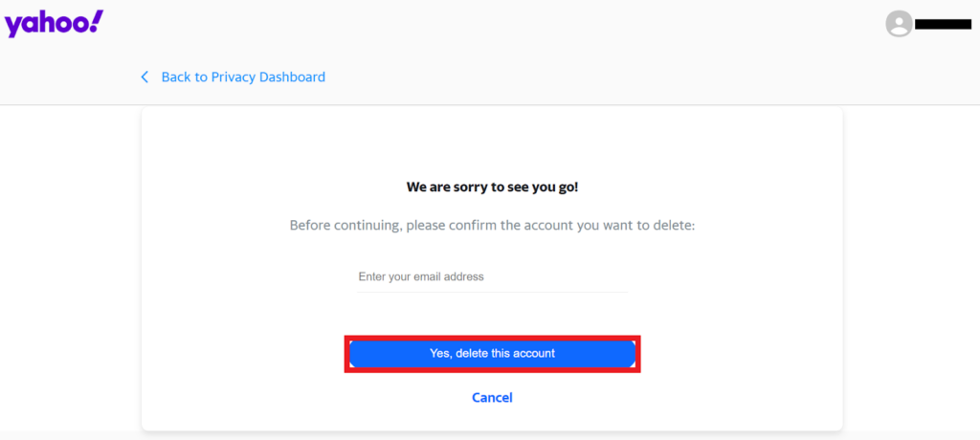
Task: Open the account menu from the blacked-out username
Action: tap(944, 24)
